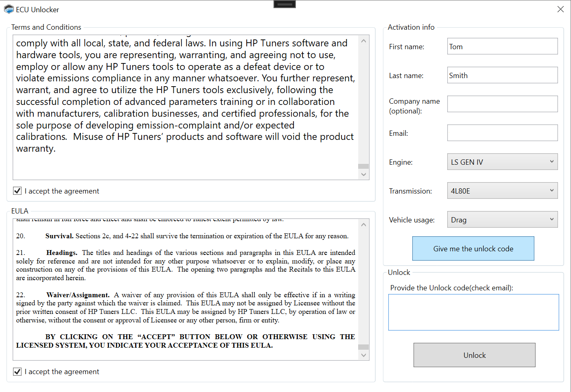Click the ECU Unlocker app icon
The width and height of the screenshot is (571, 392).
(9, 9)
